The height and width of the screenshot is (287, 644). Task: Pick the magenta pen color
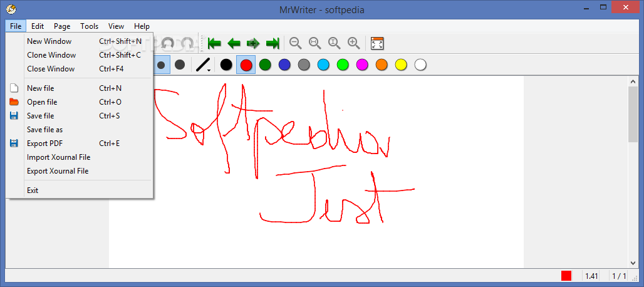tap(362, 65)
